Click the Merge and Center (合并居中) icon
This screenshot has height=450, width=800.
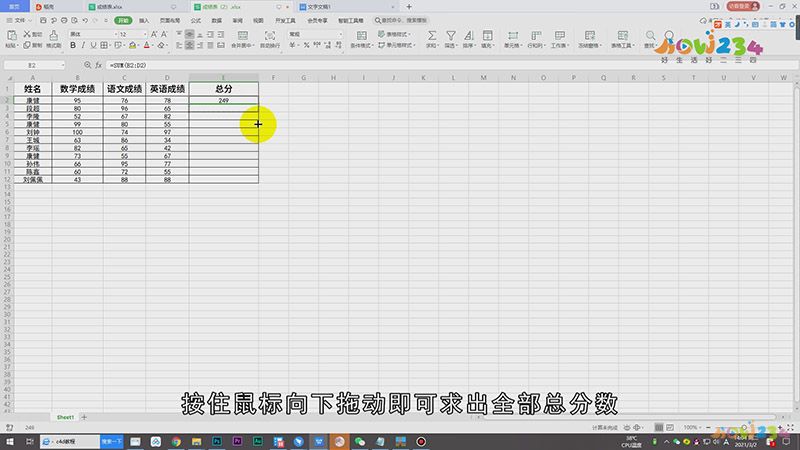click(x=243, y=35)
